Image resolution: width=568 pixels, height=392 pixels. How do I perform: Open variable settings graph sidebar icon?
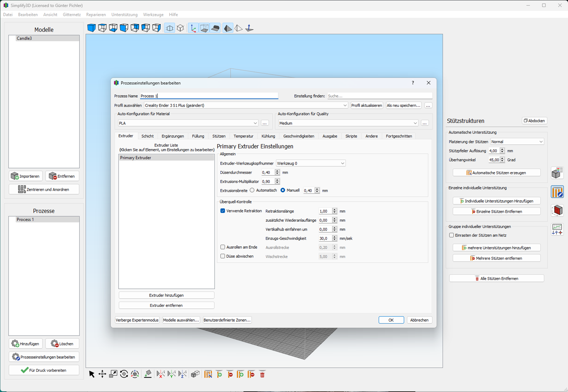click(557, 229)
